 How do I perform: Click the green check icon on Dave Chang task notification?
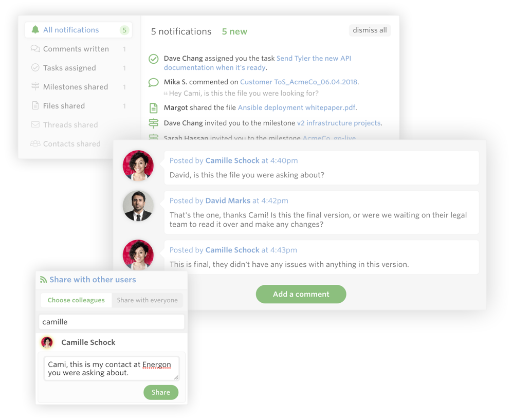pos(154,59)
